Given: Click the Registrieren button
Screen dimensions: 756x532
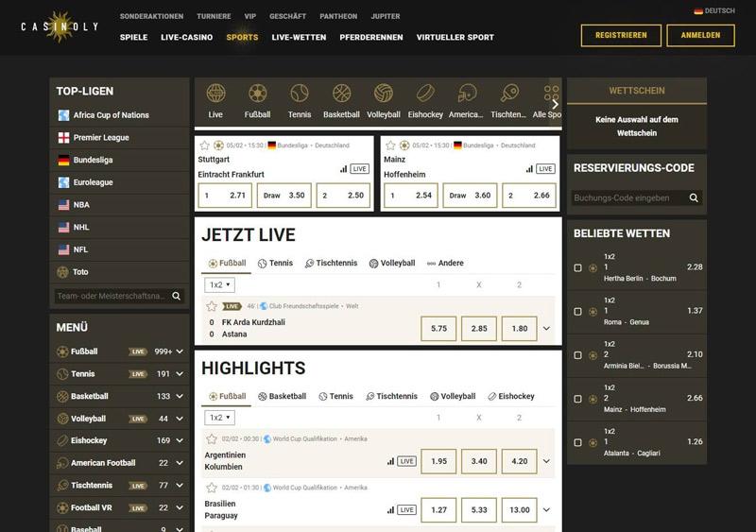Looking at the screenshot, I should (x=621, y=35).
